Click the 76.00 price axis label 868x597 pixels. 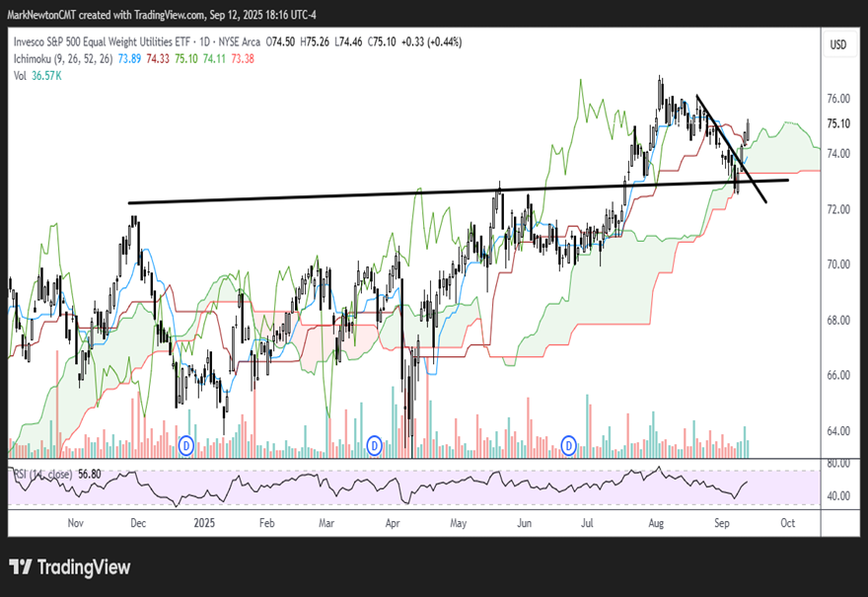click(838, 99)
